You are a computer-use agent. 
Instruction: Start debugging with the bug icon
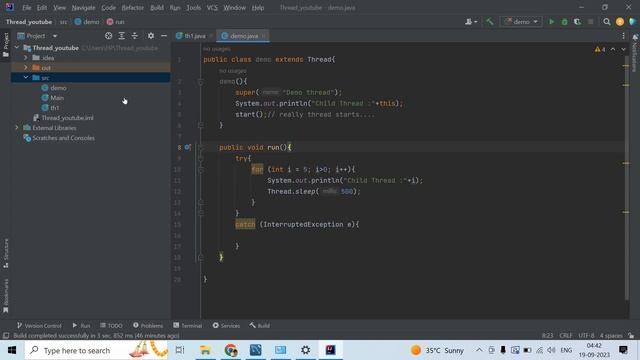point(564,22)
